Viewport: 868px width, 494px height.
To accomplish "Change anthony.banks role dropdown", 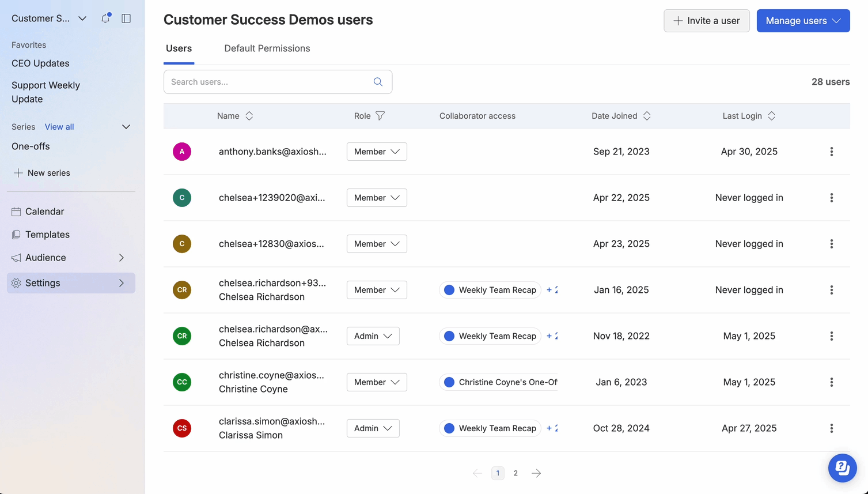I will (377, 152).
